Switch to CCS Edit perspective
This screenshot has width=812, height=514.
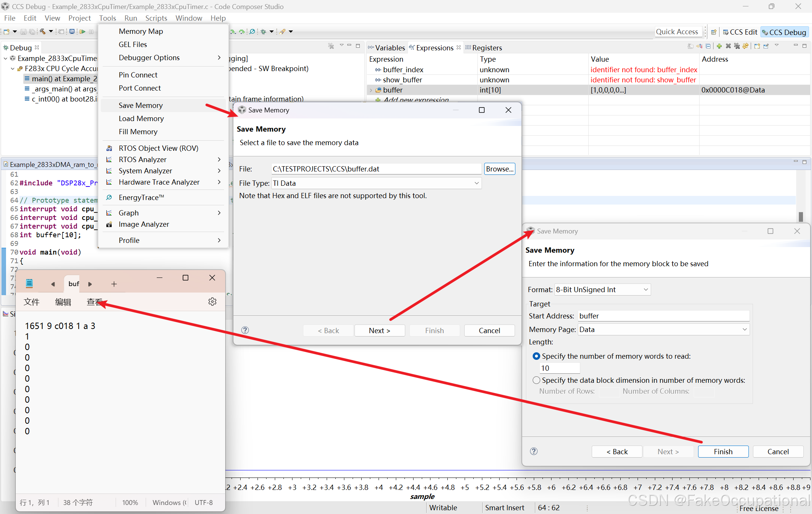point(740,32)
